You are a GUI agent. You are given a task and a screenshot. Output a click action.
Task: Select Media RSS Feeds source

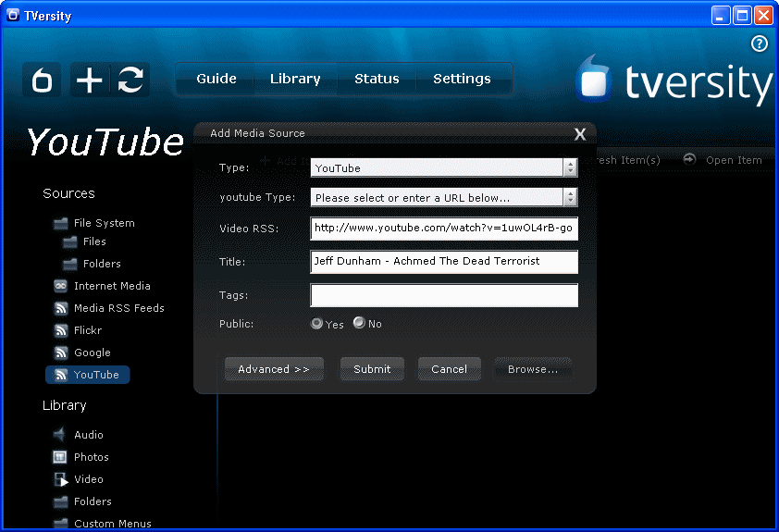click(118, 308)
